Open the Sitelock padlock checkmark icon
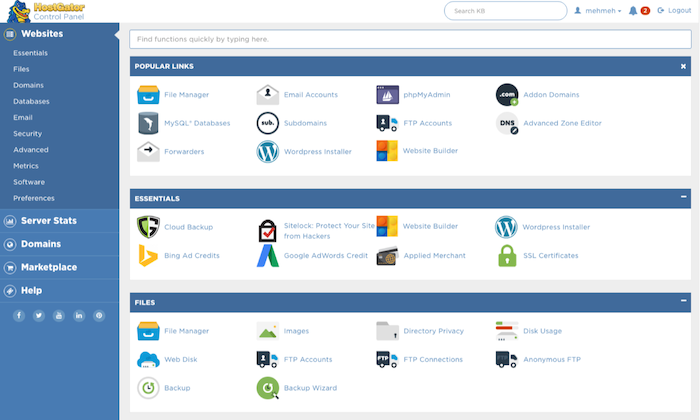 coord(267,230)
